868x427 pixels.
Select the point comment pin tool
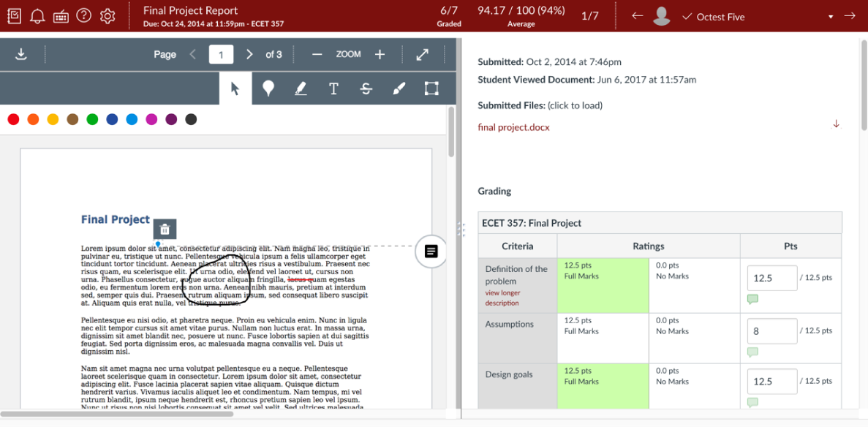[268, 88]
